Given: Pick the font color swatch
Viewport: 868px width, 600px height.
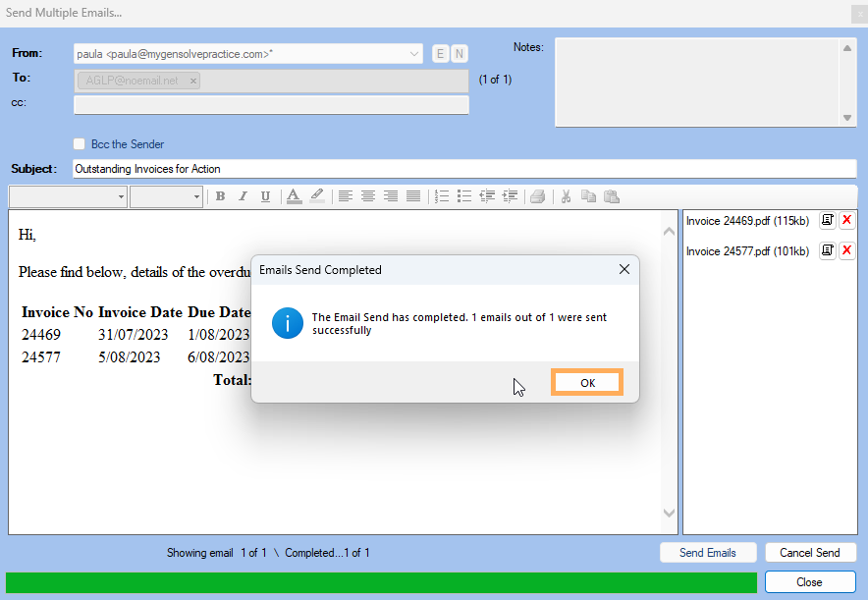Looking at the screenshot, I should pyautogui.click(x=294, y=196).
